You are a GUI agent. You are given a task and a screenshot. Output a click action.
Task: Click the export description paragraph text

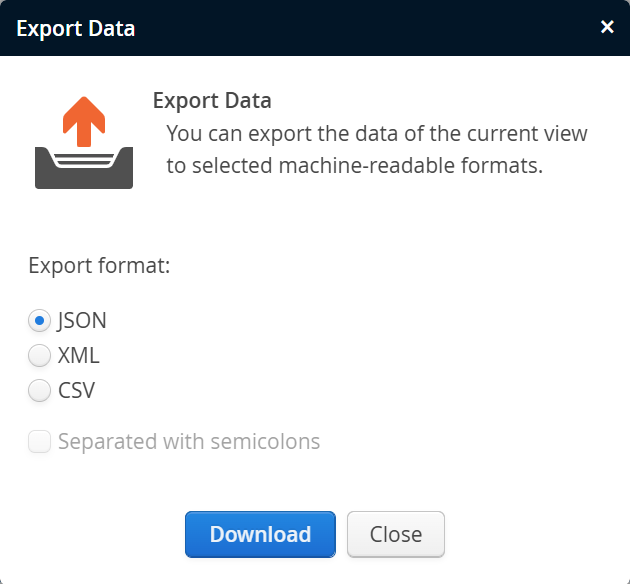point(376,134)
